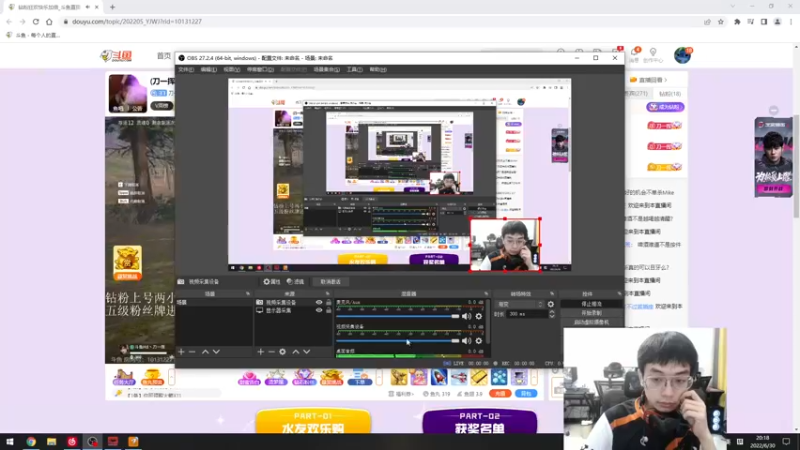Open the scene transition type dropdown
The height and width of the screenshot is (450, 800).
(520, 304)
